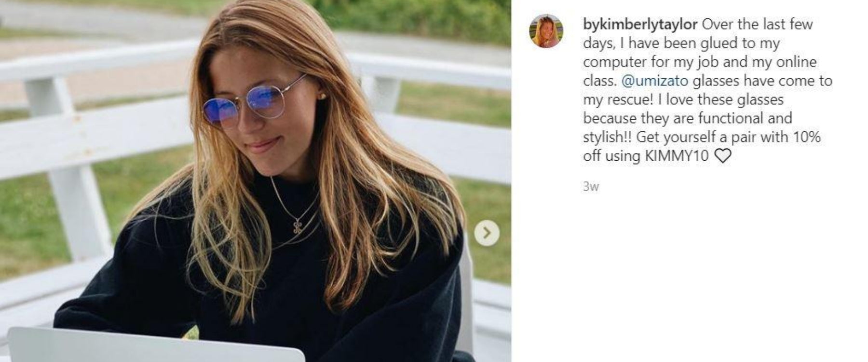Click the word "stylish!!" in the caption
This screenshot has height=362, width=868.
click(608, 138)
